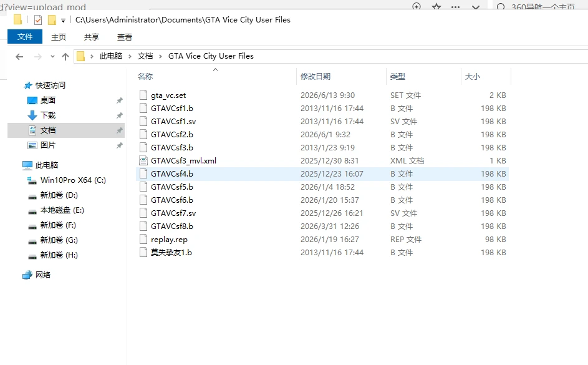Open 图片 in the navigation pane

coord(48,145)
